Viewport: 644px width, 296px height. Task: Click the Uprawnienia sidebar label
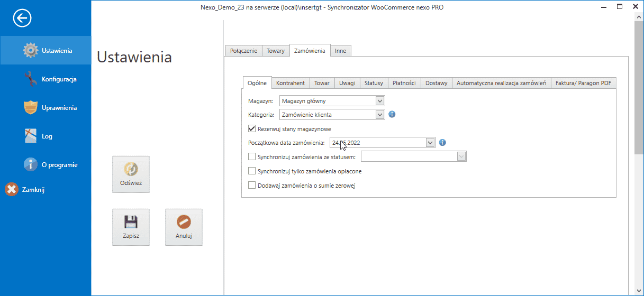(x=59, y=108)
